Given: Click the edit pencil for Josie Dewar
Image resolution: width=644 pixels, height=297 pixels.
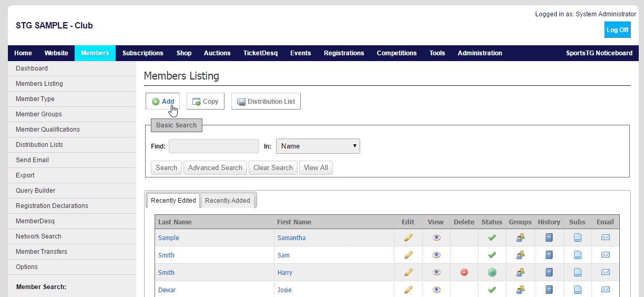Looking at the screenshot, I should pos(408,290).
